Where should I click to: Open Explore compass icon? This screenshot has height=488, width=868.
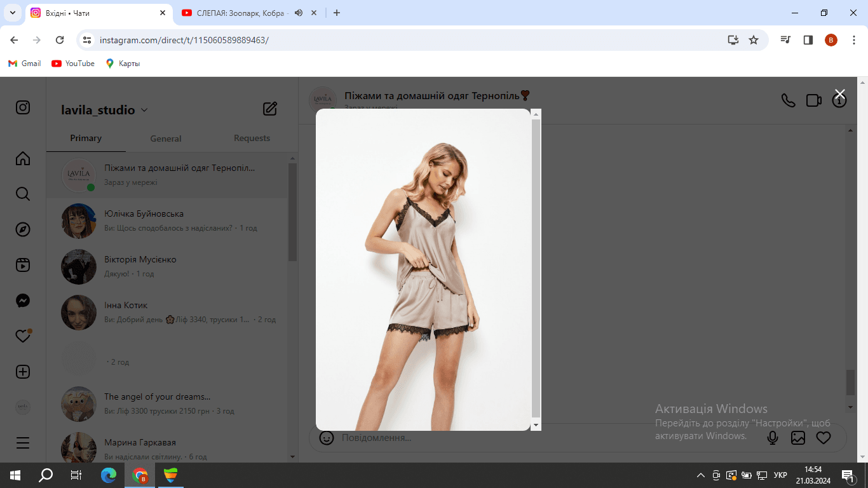coord(23,229)
